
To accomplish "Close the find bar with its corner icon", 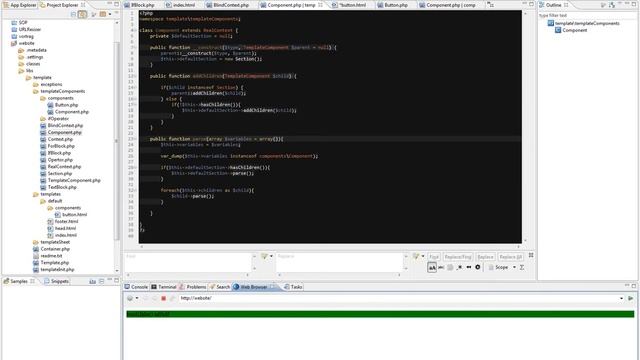I will (x=531, y=255).
